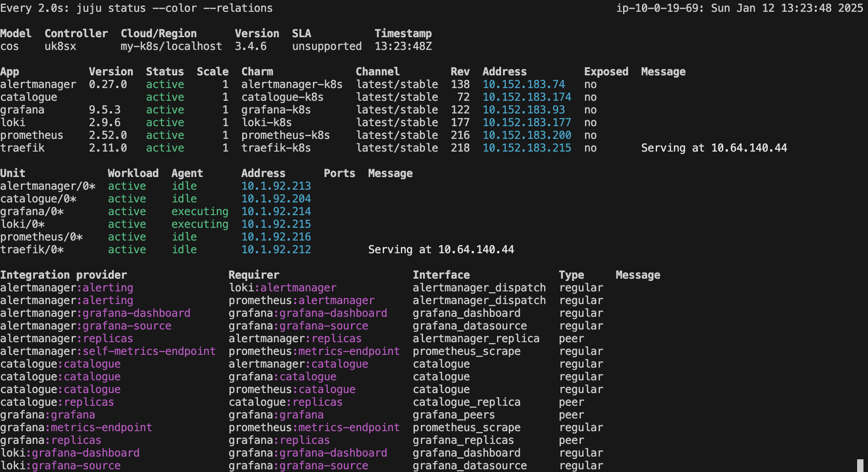Viewport: 868px width, 472px height.
Task: Click provider 'alertmanager:grafana-source'
Action: (x=86, y=326)
